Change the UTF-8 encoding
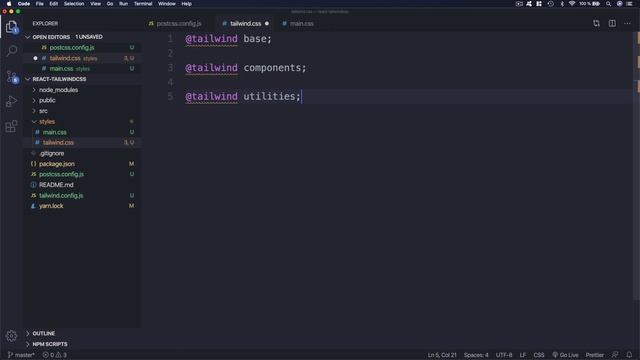 pos(504,355)
